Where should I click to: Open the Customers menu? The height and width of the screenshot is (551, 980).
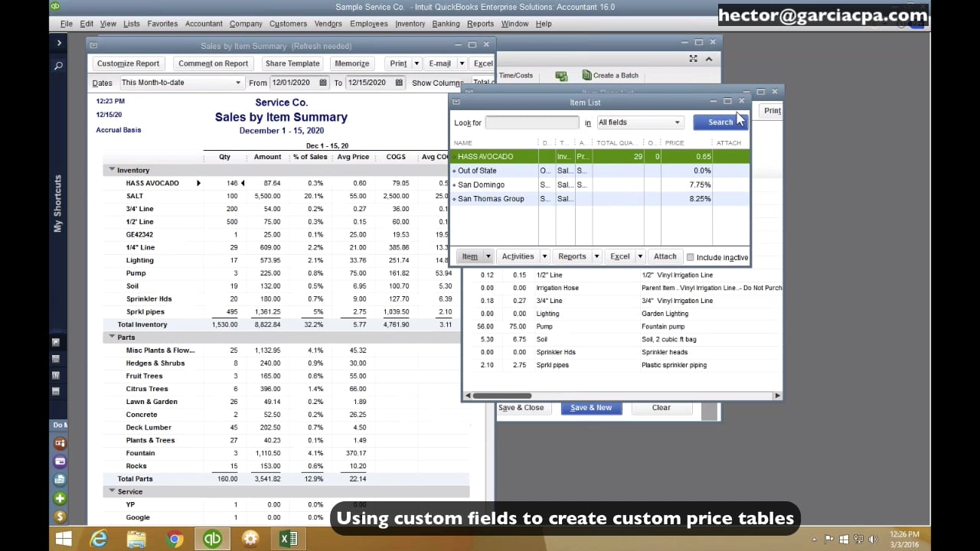(x=288, y=24)
